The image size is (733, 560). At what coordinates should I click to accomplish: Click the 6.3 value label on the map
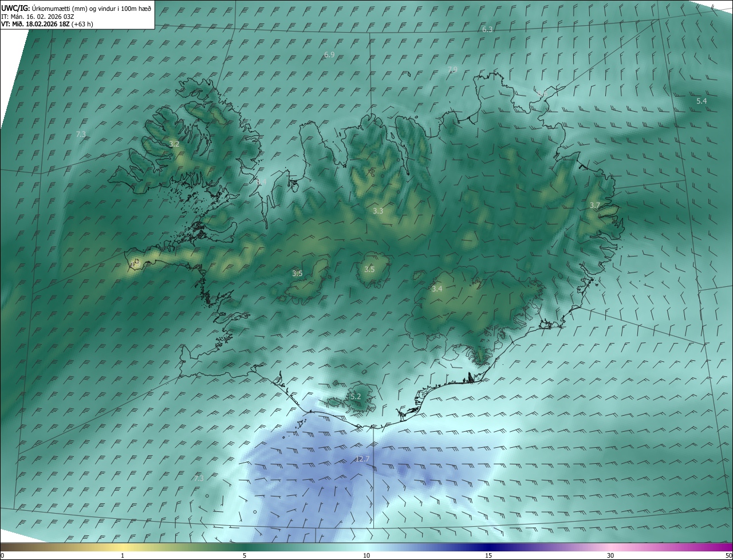[x=487, y=29]
